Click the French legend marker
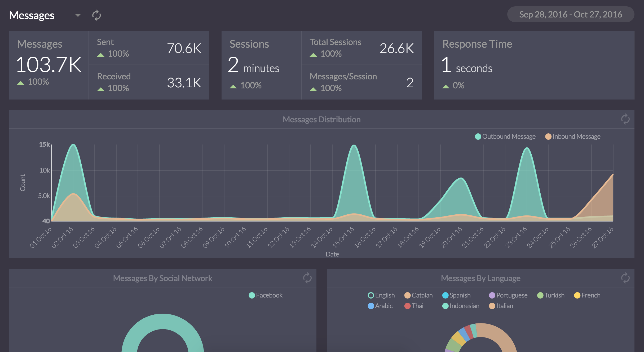 tap(577, 295)
